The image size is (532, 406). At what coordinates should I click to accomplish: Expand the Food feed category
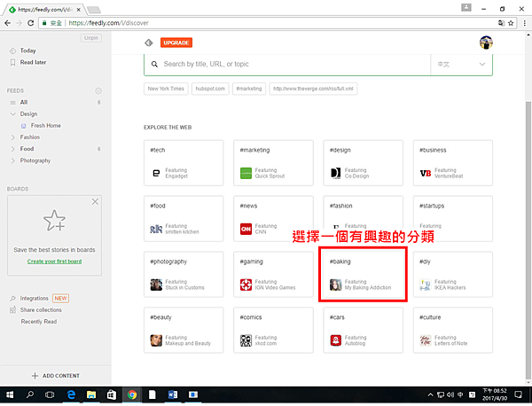pos(13,149)
